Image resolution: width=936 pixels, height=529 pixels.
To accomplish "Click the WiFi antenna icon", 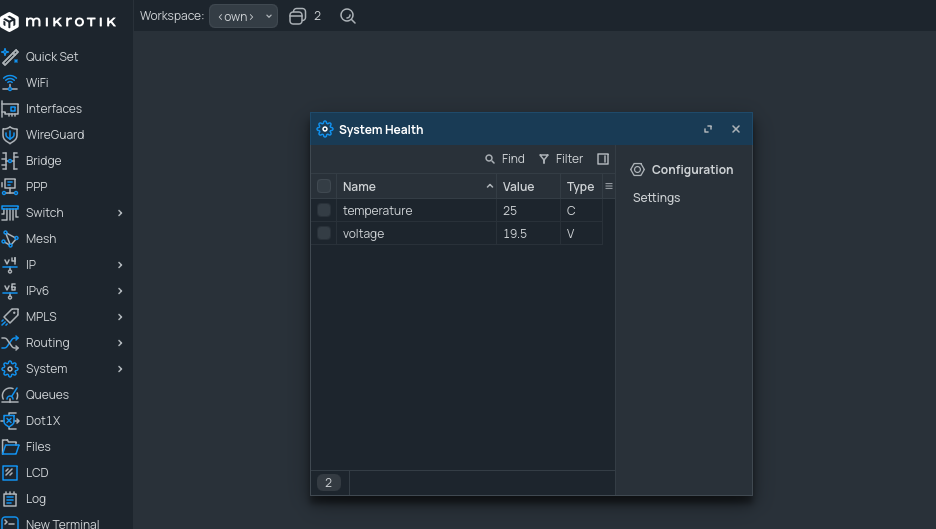I will 10,83.
